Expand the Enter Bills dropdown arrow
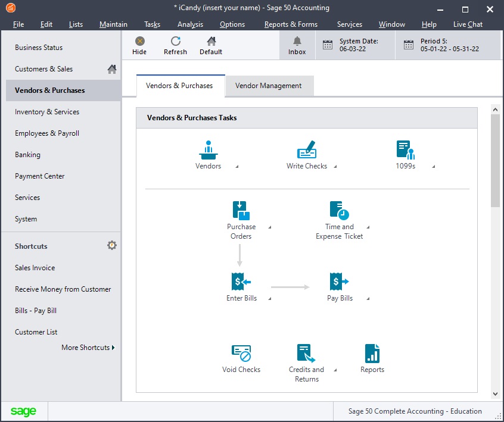The height and width of the screenshot is (422, 504). pos(270,298)
